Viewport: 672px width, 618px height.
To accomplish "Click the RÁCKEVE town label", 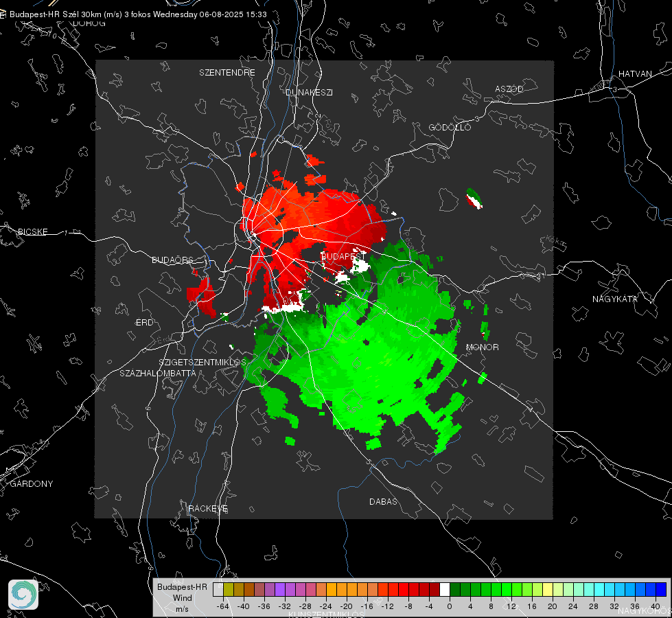I will pos(208,509).
